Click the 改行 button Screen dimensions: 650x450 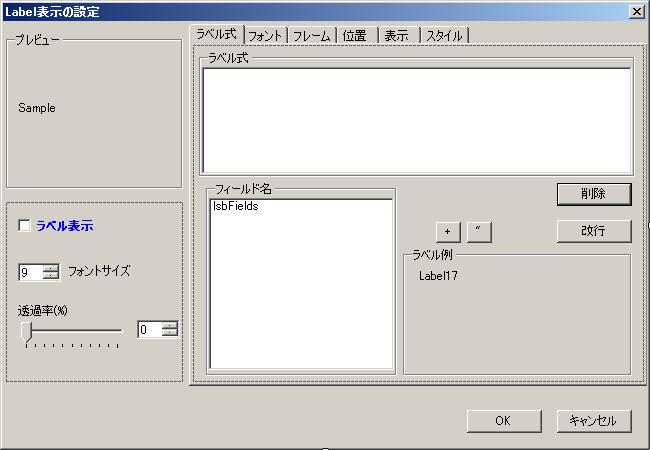[594, 231]
